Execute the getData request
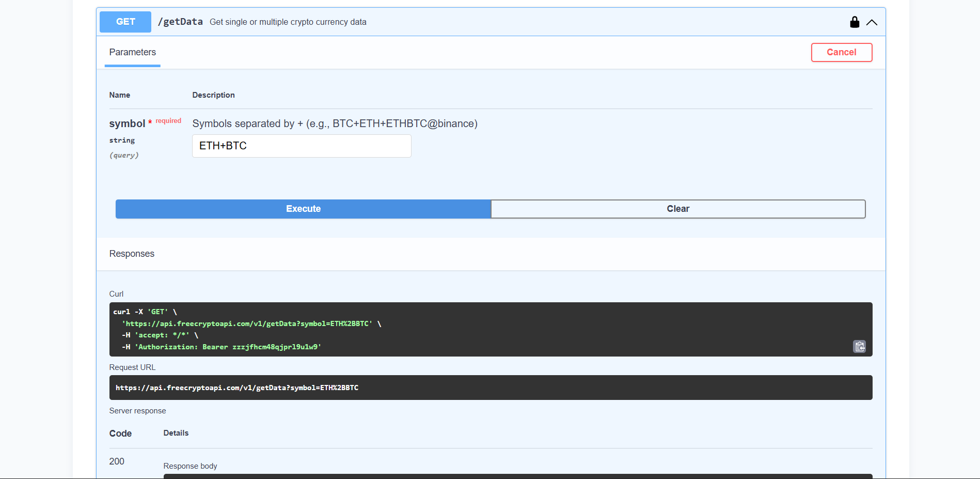Image resolution: width=980 pixels, height=479 pixels. pyautogui.click(x=303, y=209)
